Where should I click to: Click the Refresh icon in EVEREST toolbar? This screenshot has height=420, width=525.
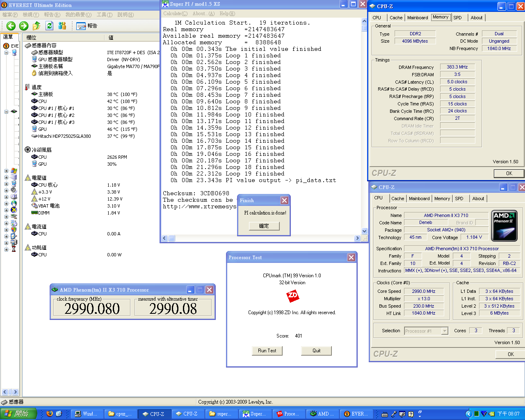50,26
